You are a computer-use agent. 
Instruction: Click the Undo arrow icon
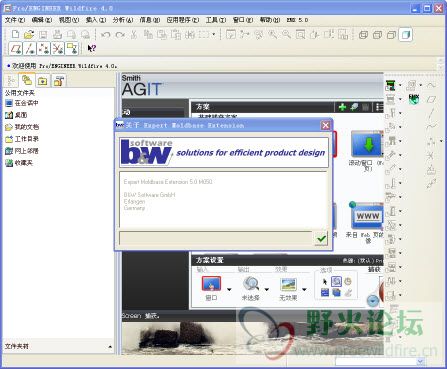click(105, 35)
